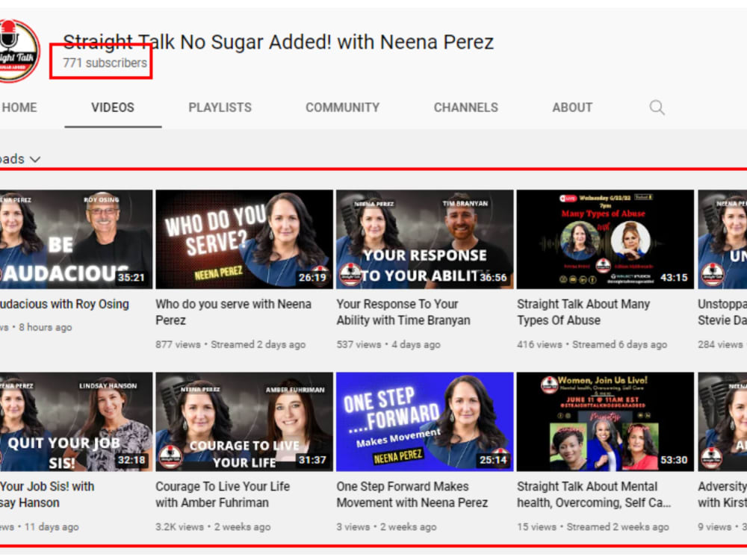Open the PLAYLISTS tab

click(220, 108)
